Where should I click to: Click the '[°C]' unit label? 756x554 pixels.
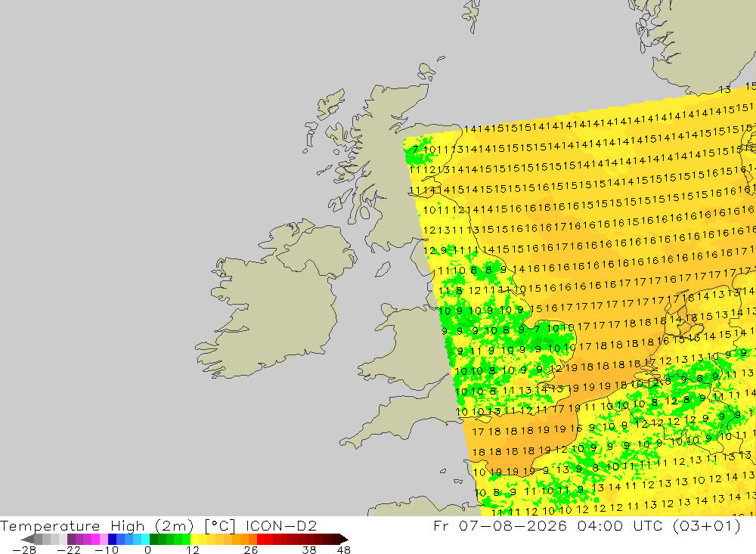(220, 526)
